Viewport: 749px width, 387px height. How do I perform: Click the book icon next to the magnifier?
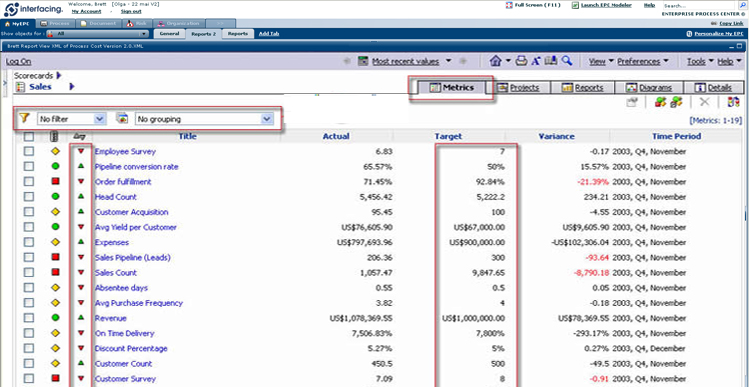(x=551, y=60)
